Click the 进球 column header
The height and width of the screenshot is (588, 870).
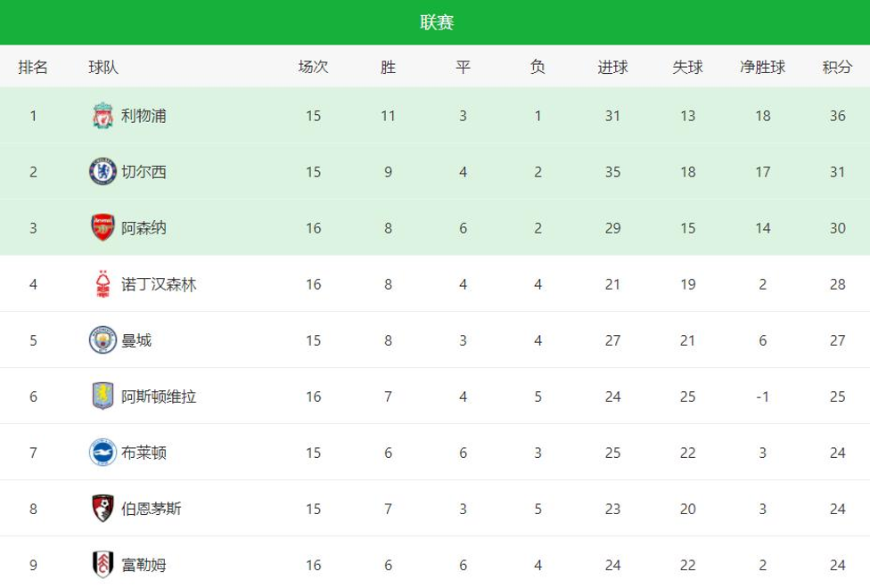(x=612, y=67)
